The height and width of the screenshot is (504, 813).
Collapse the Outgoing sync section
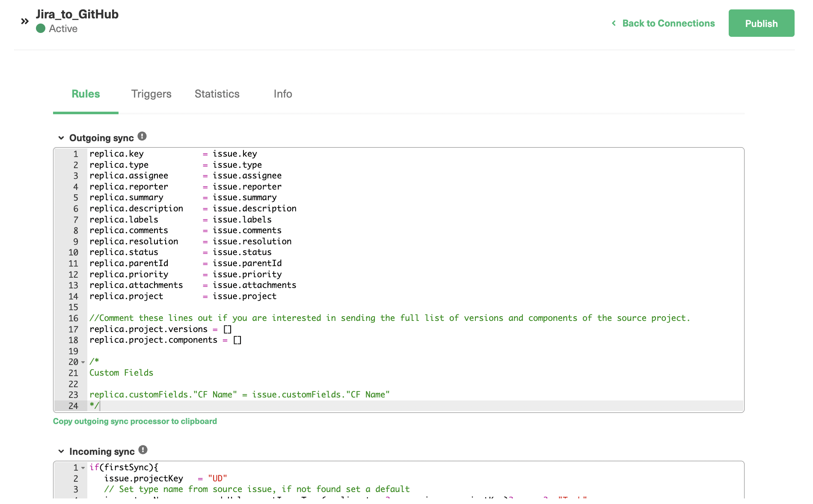click(61, 138)
